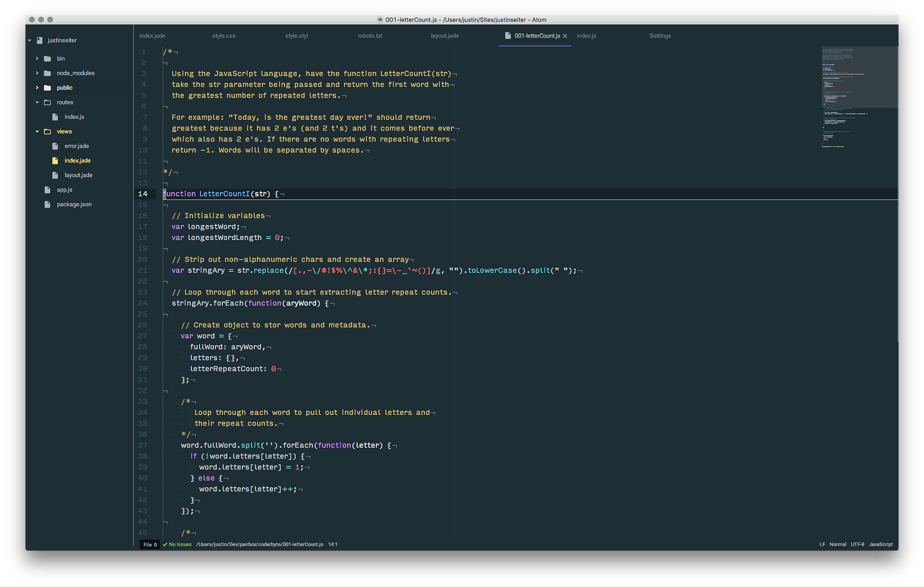Expand the public folder chevron
The image size is (924, 587).
coord(37,88)
